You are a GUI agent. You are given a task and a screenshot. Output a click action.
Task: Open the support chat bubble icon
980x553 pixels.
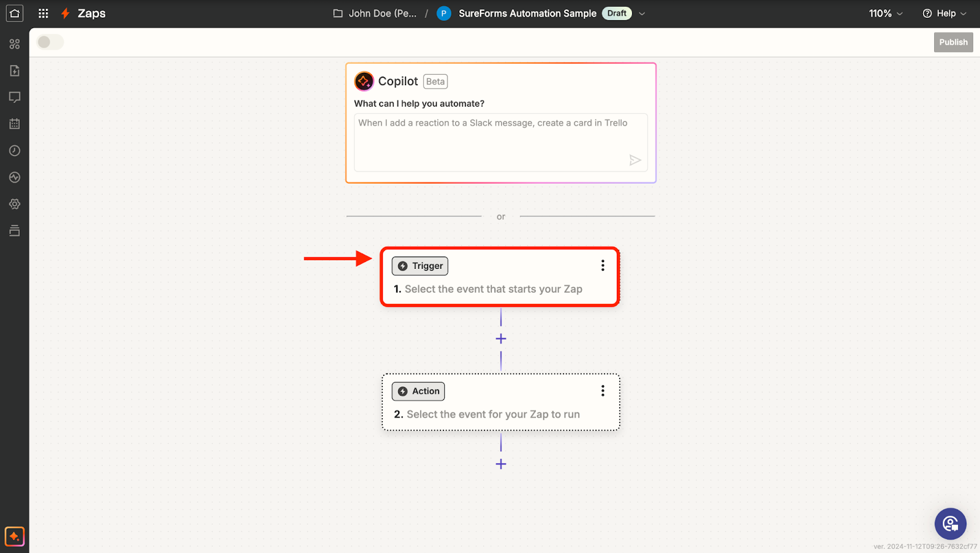950,524
